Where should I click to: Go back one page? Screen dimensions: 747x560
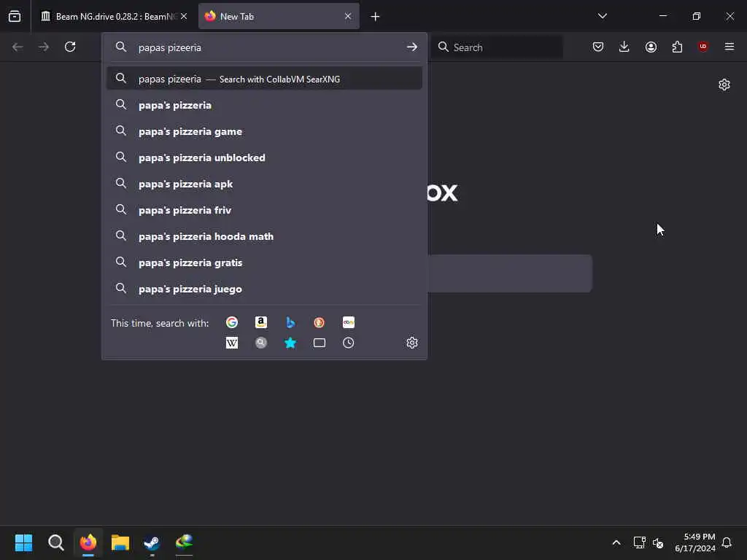coord(18,47)
